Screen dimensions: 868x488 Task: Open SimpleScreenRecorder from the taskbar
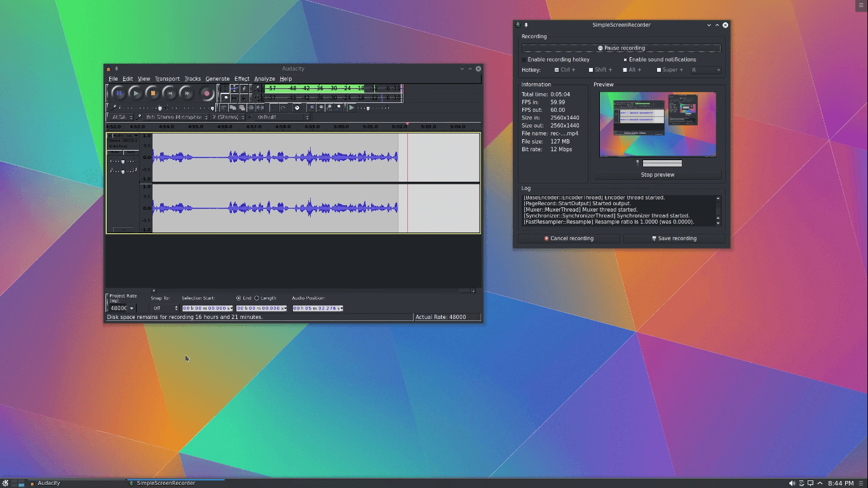(x=166, y=483)
